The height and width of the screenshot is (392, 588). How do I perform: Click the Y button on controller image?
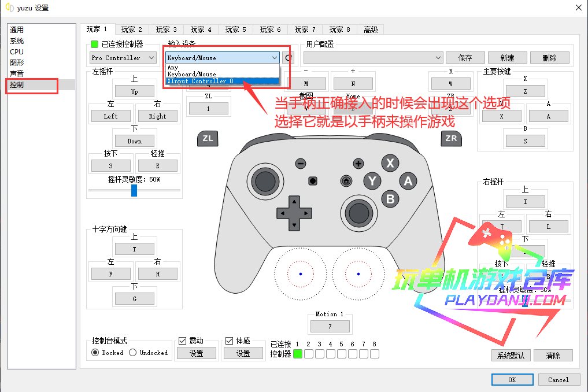[372, 181]
